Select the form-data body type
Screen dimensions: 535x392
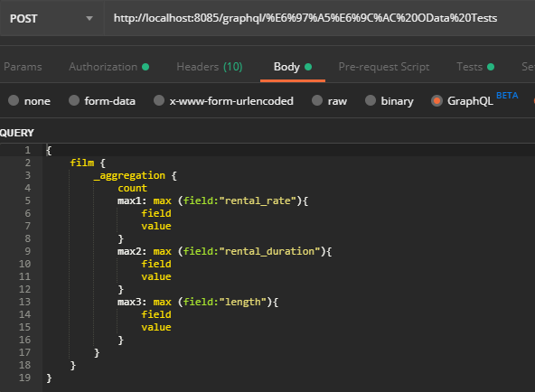[102, 101]
